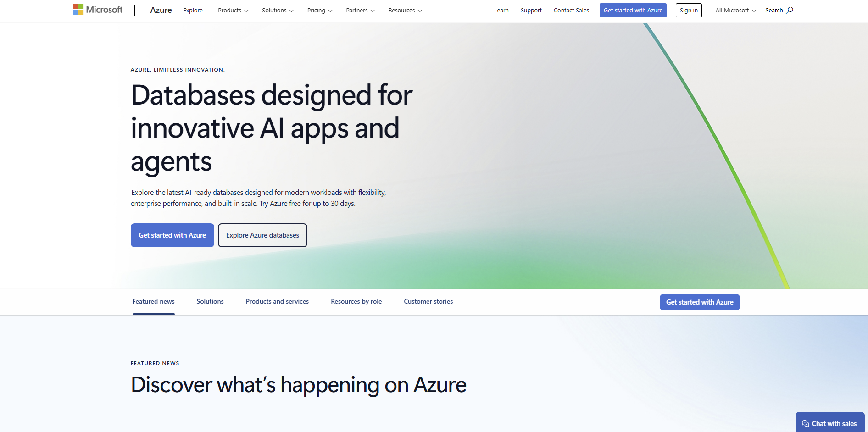868x432 pixels.
Task: Open the Sign in button
Action: click(688, 10)
